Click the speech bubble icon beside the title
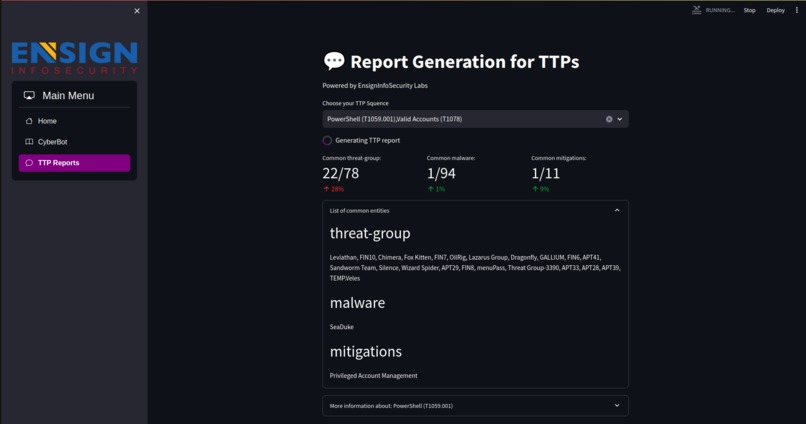 (x=334, y=61)
